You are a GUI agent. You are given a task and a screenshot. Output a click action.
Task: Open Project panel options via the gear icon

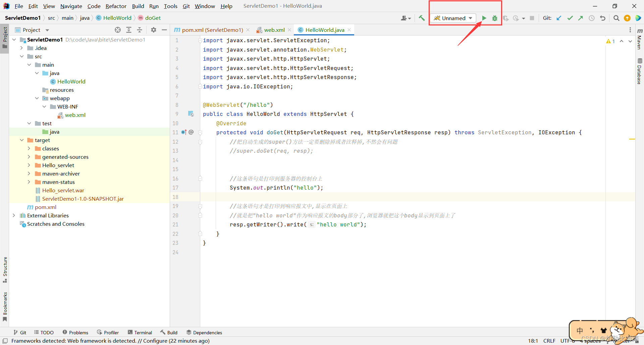[x=154, y=30]
